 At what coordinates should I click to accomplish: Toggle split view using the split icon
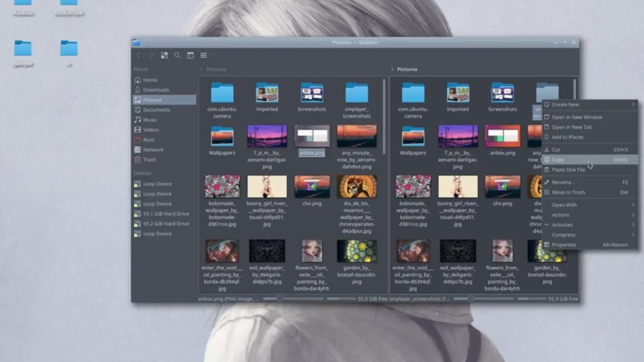[165, 55]
